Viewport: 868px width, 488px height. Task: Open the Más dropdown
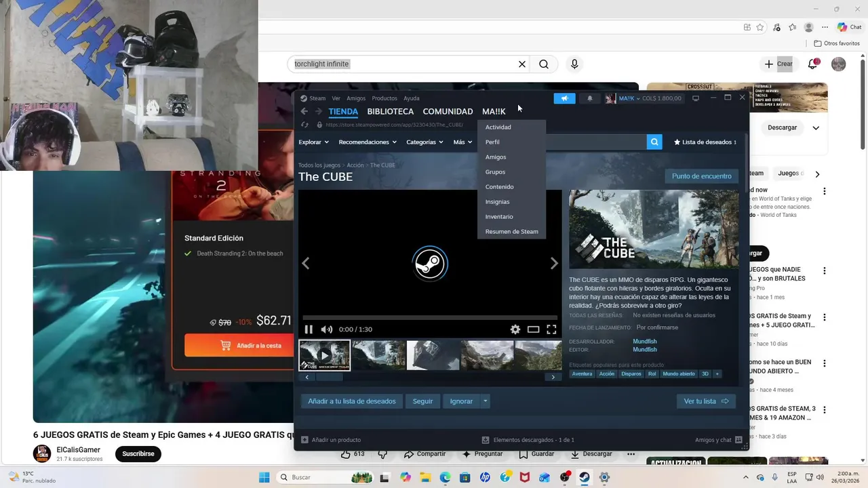pyautogui.click(x=463, y=142)
